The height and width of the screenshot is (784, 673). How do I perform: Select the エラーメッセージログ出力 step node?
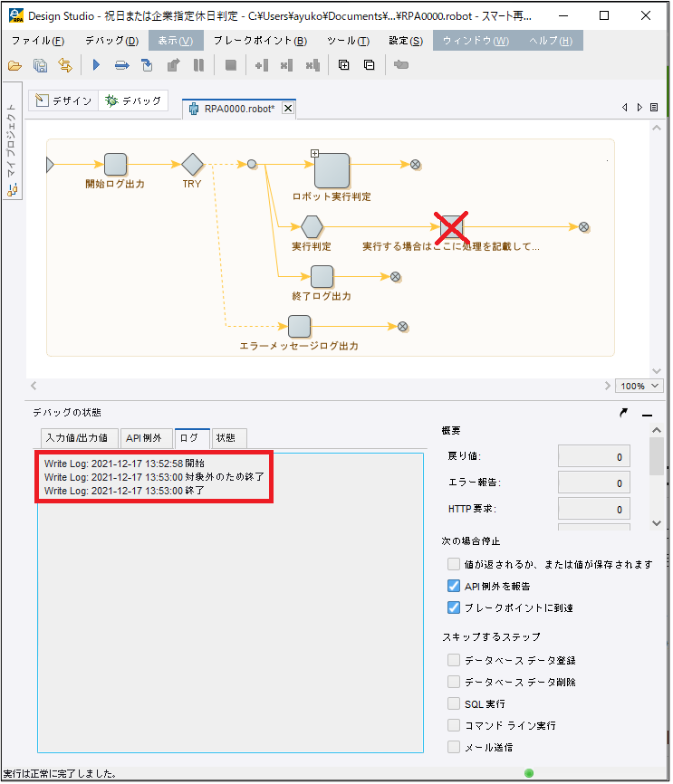[x=299, y=327]
